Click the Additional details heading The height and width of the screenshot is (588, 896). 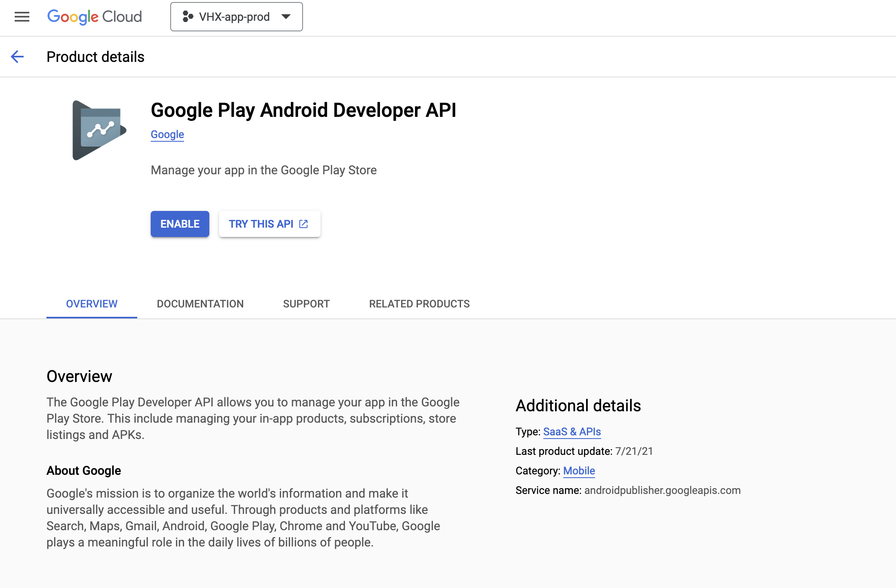point(578,406)
